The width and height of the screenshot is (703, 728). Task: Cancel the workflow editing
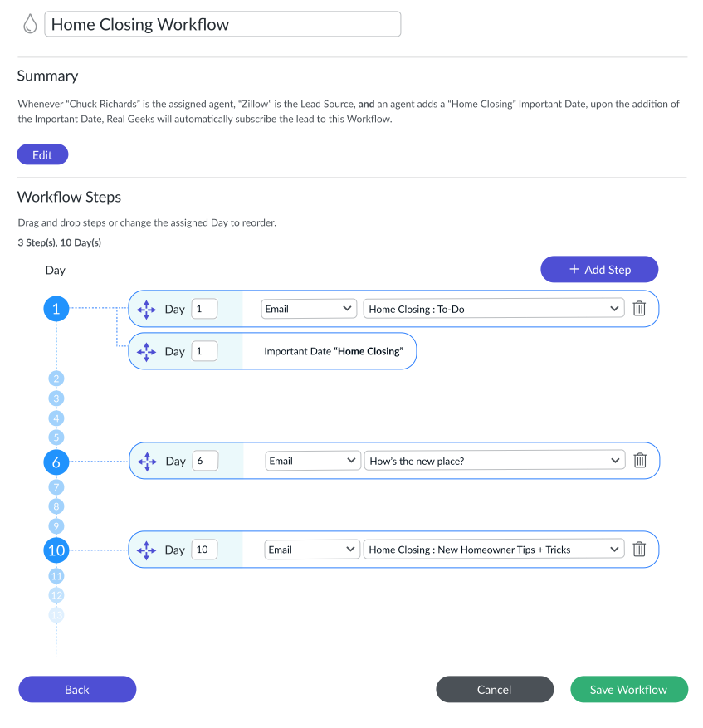pos(495,690)
